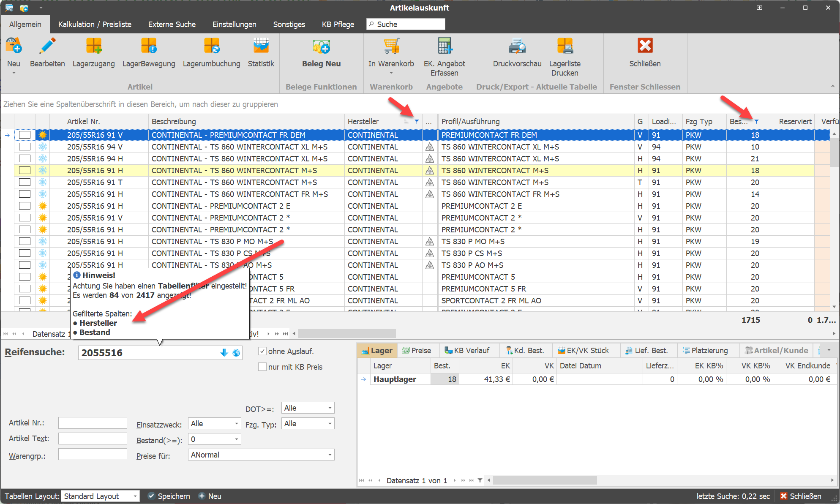The width and height of the screenshot is (840, 504).
Task: Click summer sun icon of first row
Action: [x=43, y=135]
